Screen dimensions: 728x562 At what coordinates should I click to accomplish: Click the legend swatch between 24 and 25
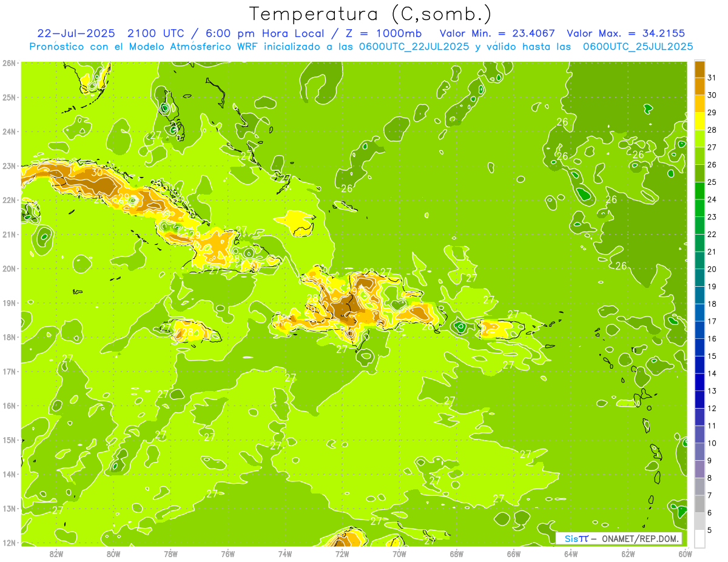700,190
